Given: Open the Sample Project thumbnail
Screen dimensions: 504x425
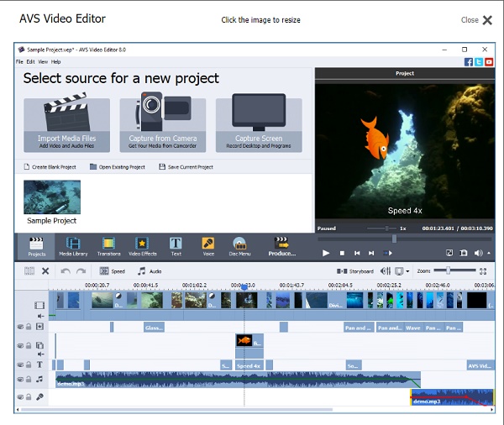Looking at the screenshot, I should (52, 197).
